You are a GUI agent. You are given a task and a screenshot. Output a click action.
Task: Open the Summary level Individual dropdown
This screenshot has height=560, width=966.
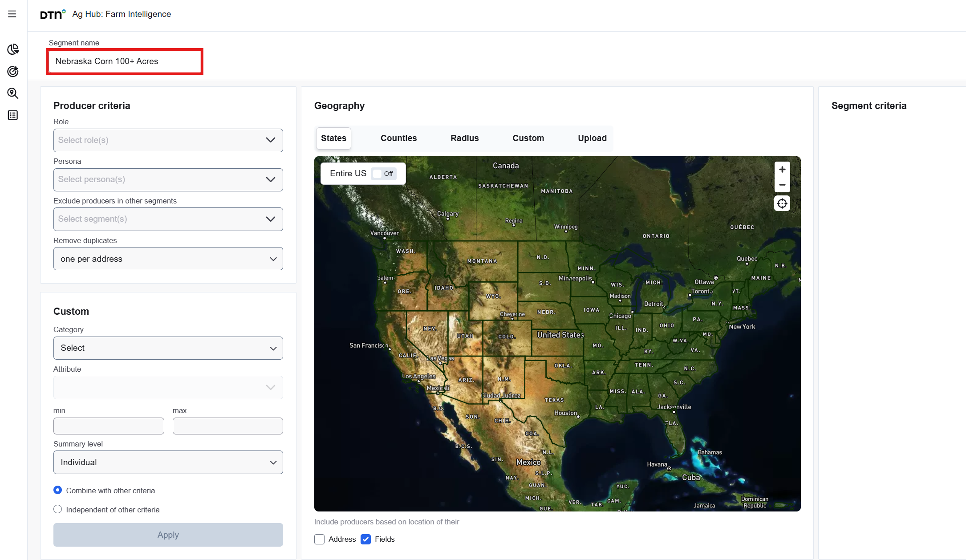click(168, 462)
